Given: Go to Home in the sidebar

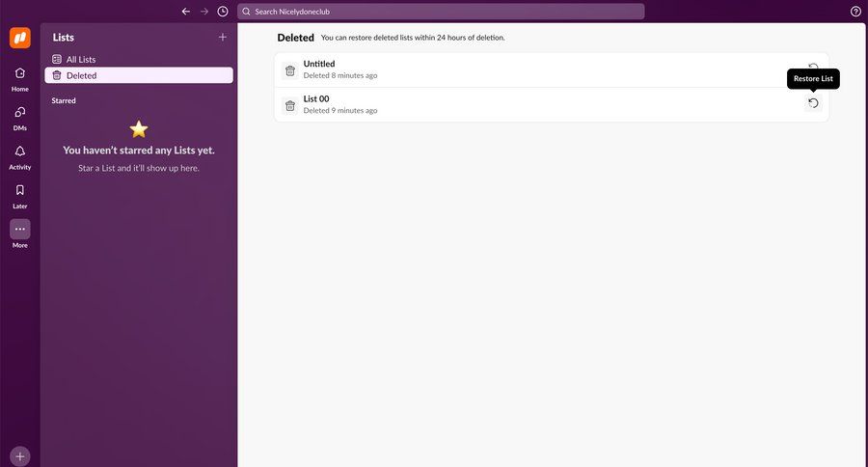Looking at the screenshot, I should pyautogui.click(x=20, y=76).
